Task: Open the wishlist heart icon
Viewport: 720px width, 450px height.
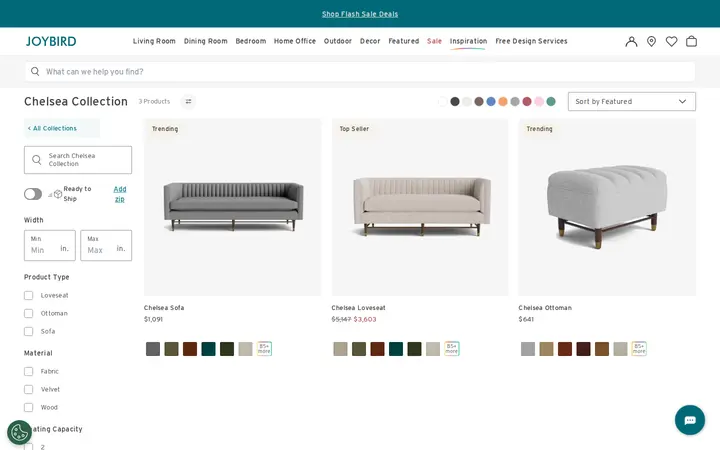Action: click(671, 41)
